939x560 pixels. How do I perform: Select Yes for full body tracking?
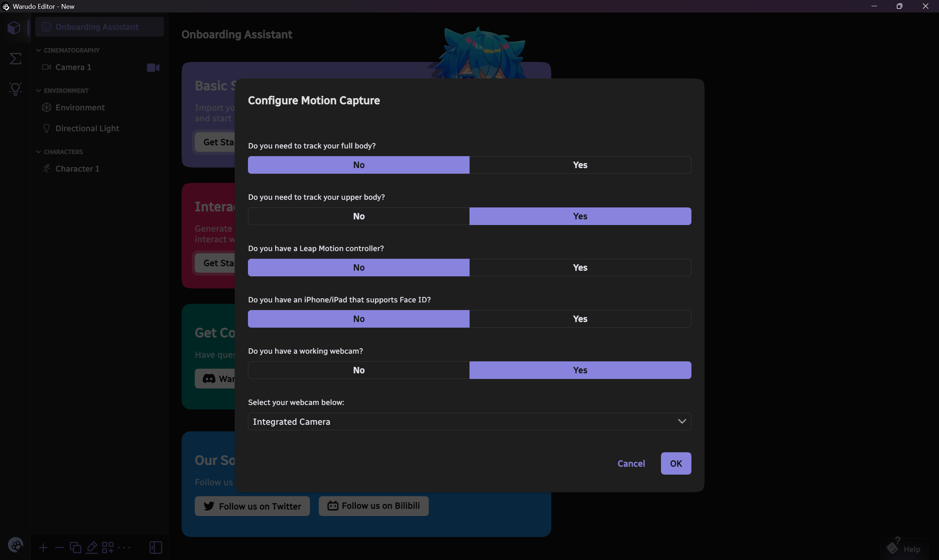pyautogui.click(x=580, y=165)
